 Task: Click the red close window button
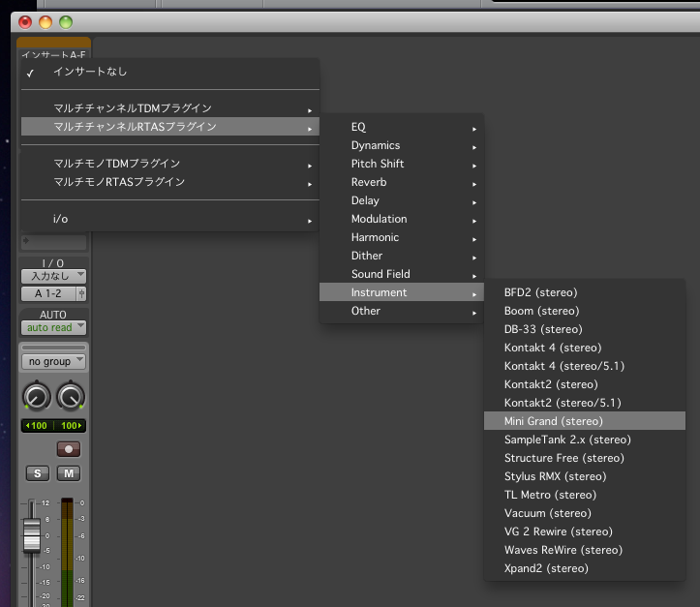25,22
